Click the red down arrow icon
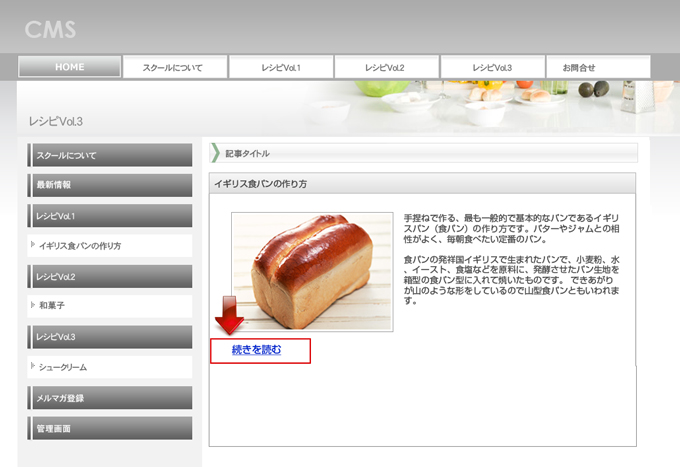Image resolution: width=680 pixels, height=467 pixels. [229, 315]
